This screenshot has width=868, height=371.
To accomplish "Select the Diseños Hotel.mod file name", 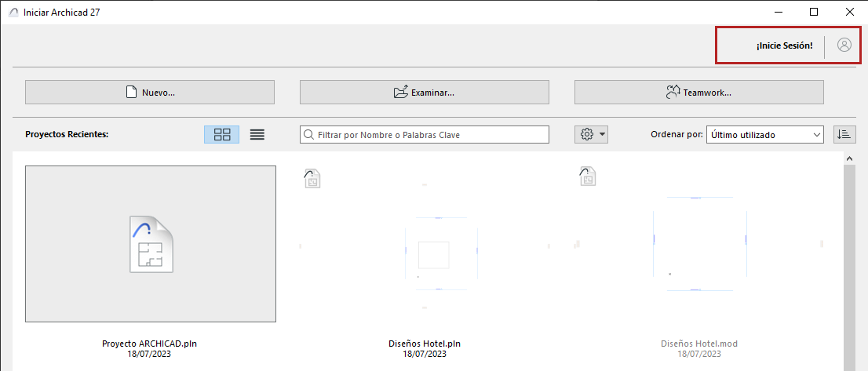I will pos(699,344).
